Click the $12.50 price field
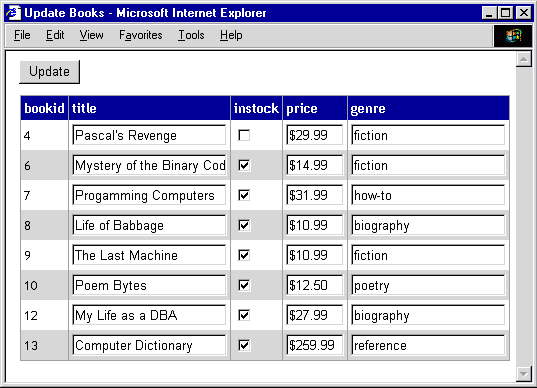This screenshot has width=537, height=388. click(x=315, y=285)
